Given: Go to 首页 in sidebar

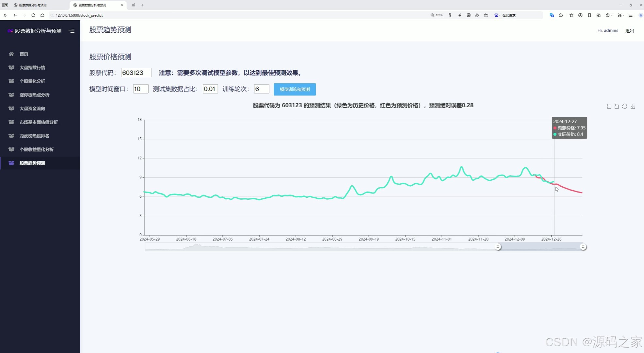Looking at the screenshot, I should [x=24, y=54].
